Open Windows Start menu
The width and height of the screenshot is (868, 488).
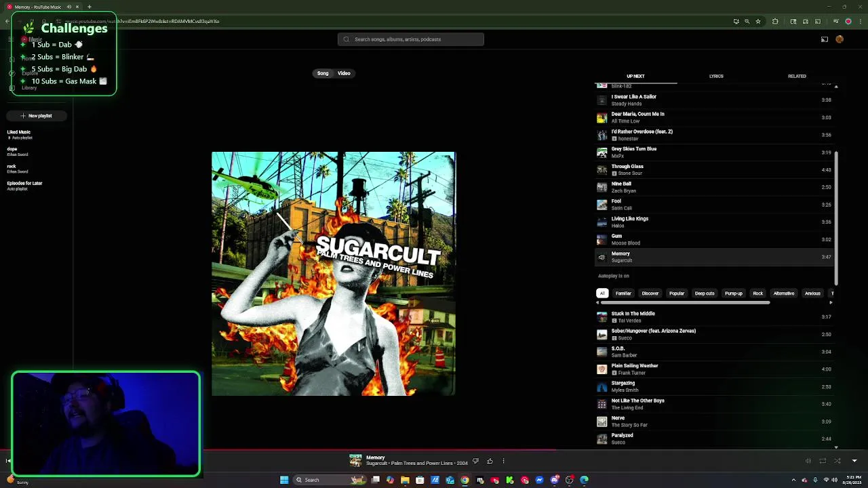click(x=284, y=480)
